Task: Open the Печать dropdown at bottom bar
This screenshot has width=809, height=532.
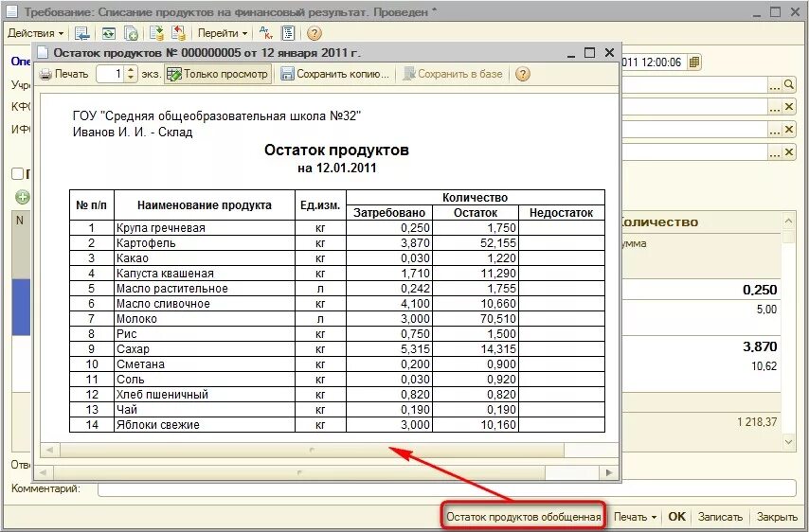Action: [635, 517]
